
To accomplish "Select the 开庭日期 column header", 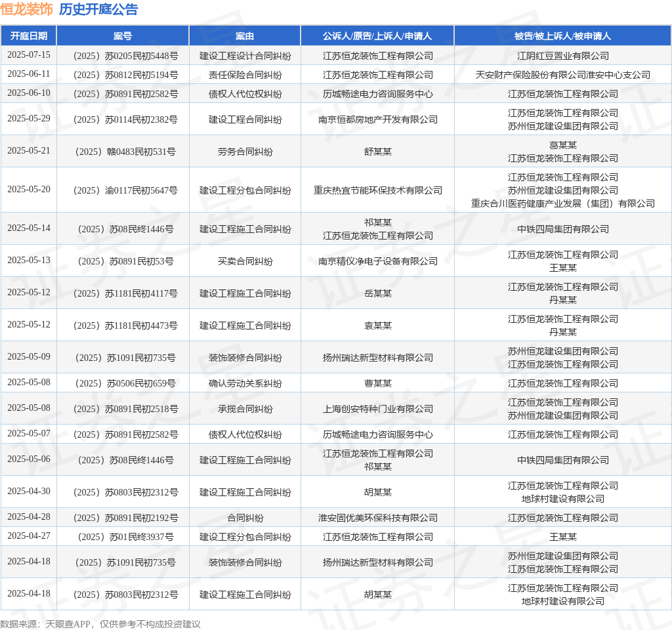I will [x=29, y=36].
